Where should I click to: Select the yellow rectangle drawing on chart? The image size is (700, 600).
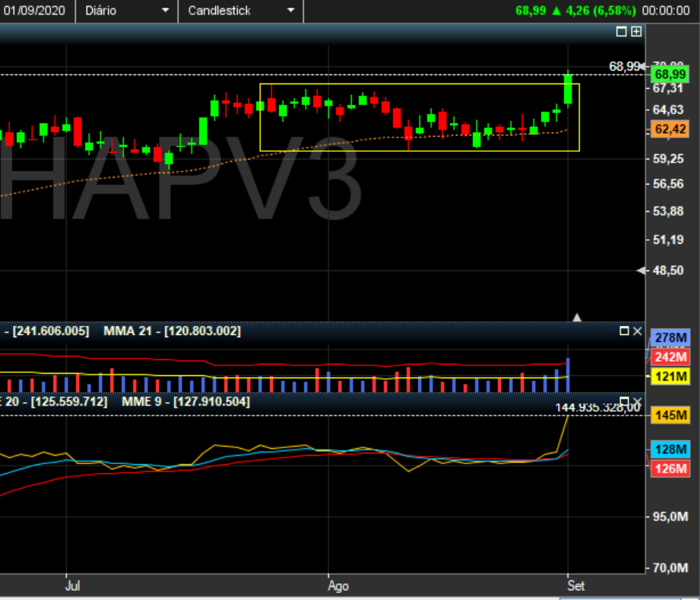(x=419, y=84)
